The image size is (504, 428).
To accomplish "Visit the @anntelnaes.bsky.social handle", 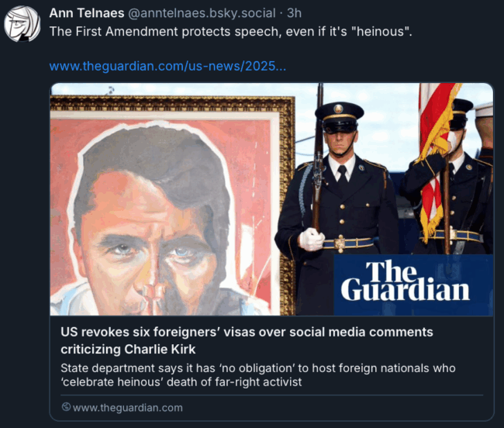I will coord(202,13).
